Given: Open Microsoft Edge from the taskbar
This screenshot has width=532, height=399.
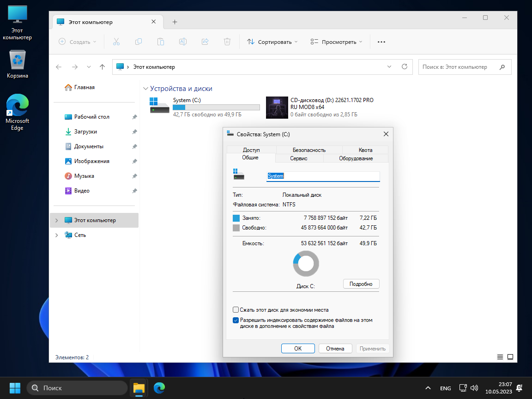Looking at the screenshot, I should [159, 388].
